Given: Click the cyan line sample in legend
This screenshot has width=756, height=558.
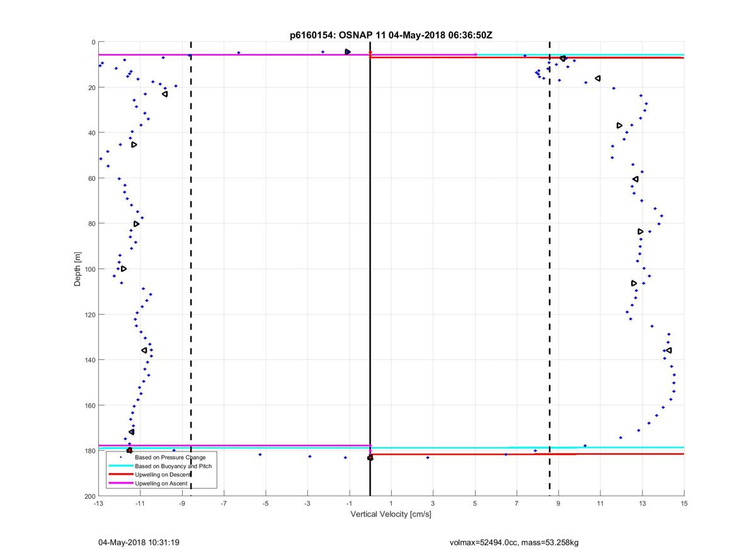Looking at the screenshot, I should click(120, 466).
